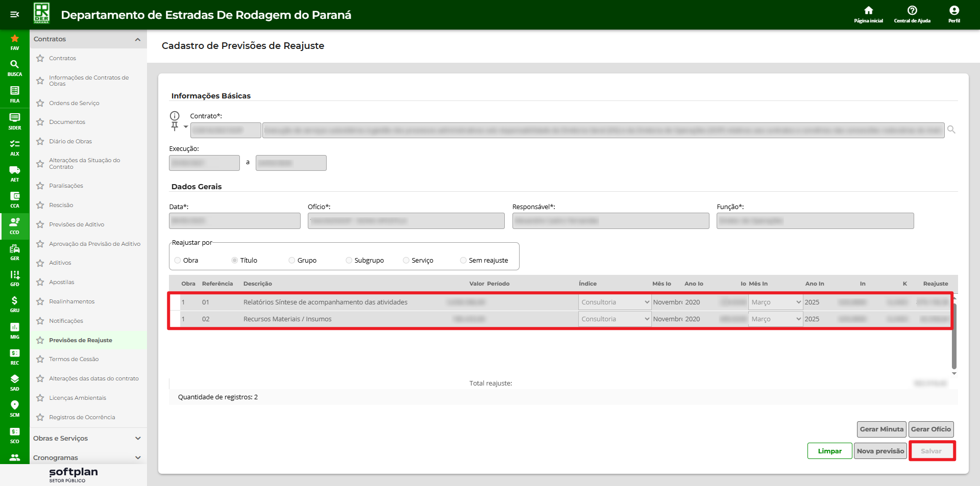980x486 pixels.
Task: Select the Obra radio option
Action: coord(178,260)
